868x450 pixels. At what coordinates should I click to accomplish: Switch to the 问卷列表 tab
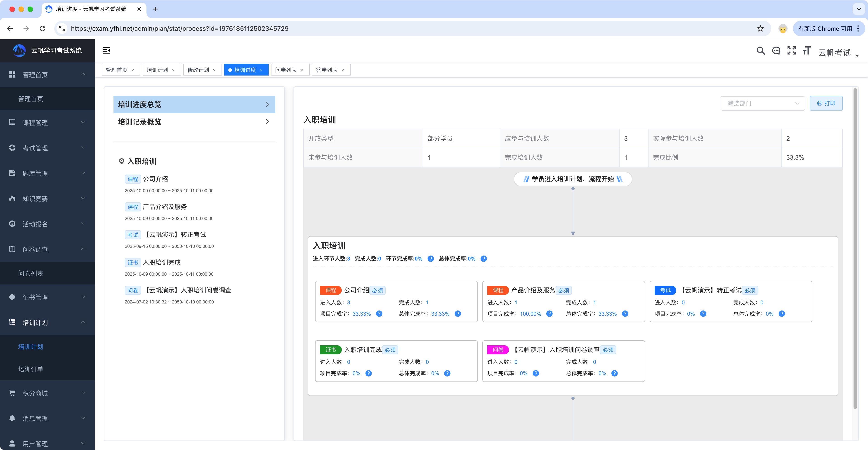(286, 70)
